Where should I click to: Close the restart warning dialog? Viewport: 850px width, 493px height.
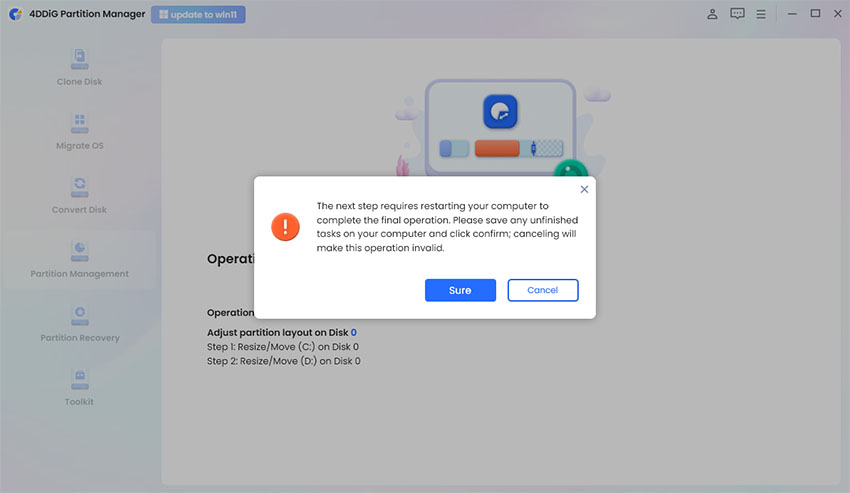click(584, 189)
